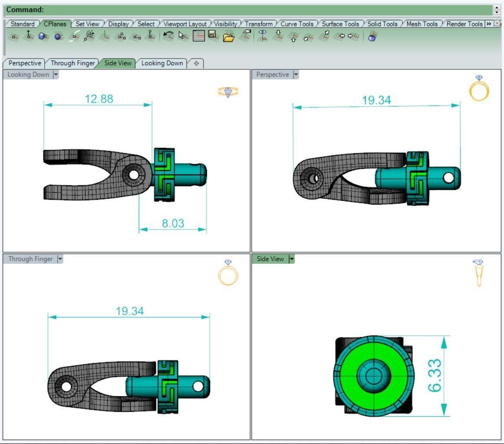
Task: Select CPlane World Right left-arrow icon
Action: pyautogui.click(x=340, y=36)
